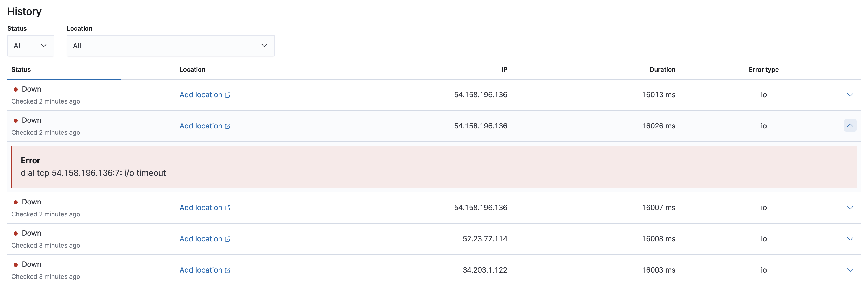
Task: Click external link icon in 34.203.1.122 row
Action: [x=227, y=270]
